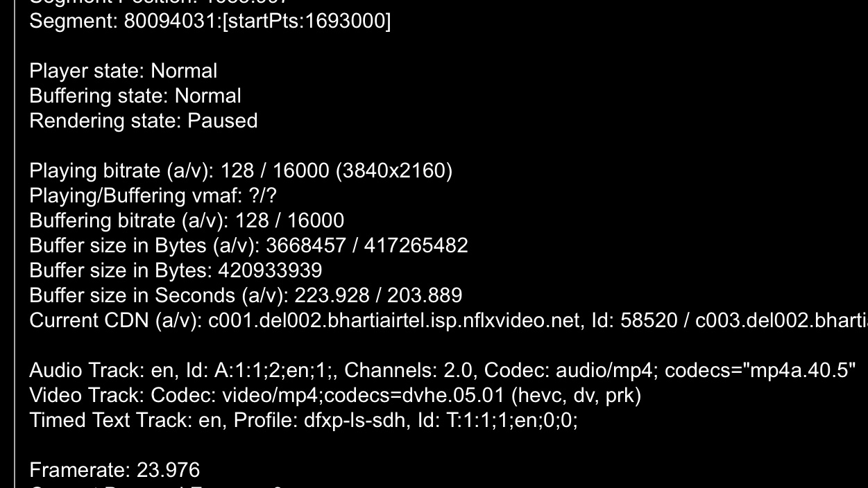Click the 3668457 / 417265482 buffer bytes value
Viewport: 868px width, 488px height.
[x=366, y=245]
